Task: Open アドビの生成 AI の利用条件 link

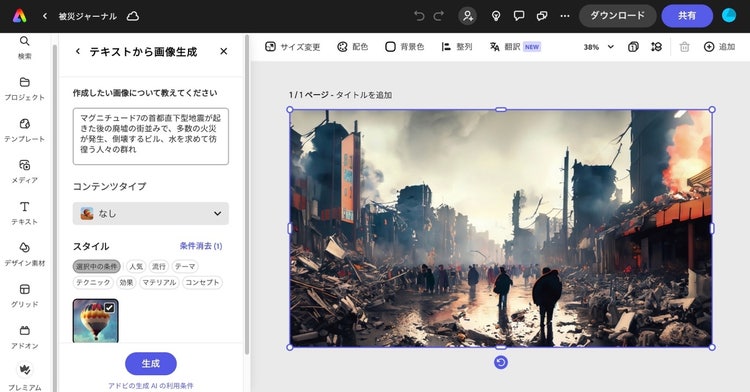Action: pos(151,385)
